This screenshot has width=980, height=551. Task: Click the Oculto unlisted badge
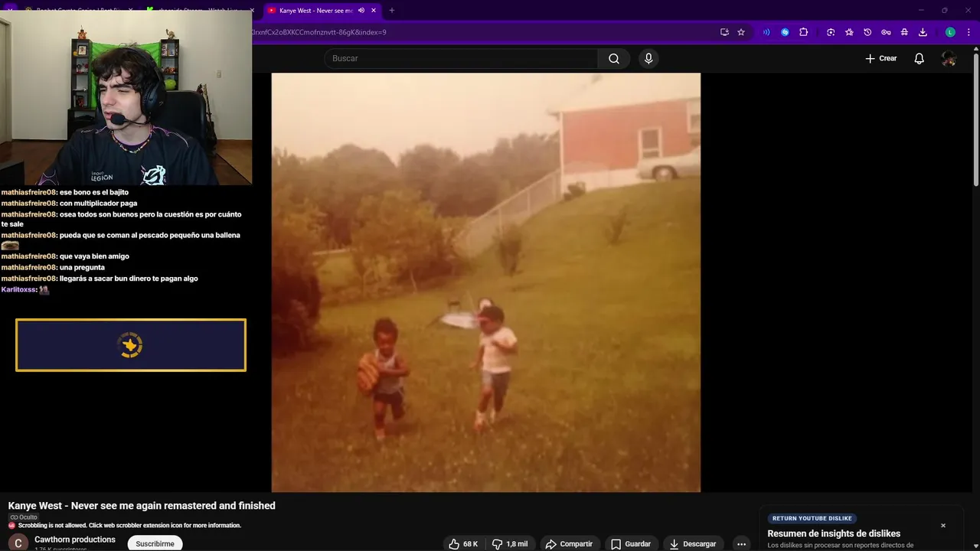point(24,517)
